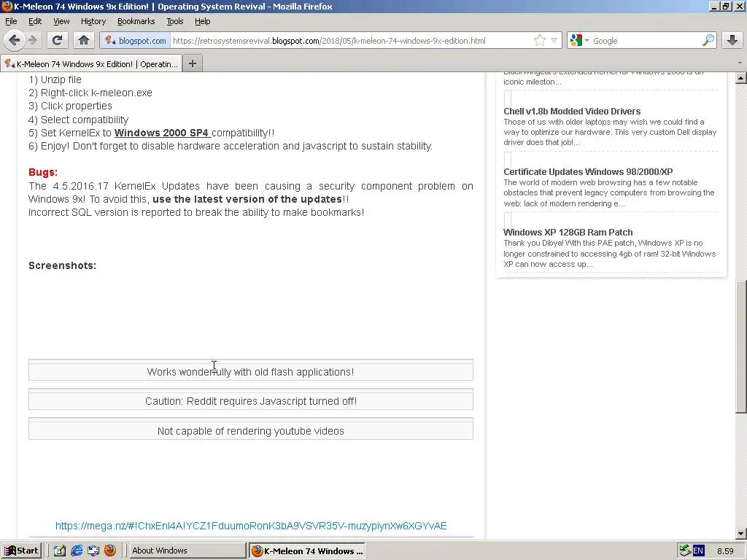Click the K-Meleon 74 Windows taskbar button
This screenshot has height=560, width=747.
pos(307,551)
